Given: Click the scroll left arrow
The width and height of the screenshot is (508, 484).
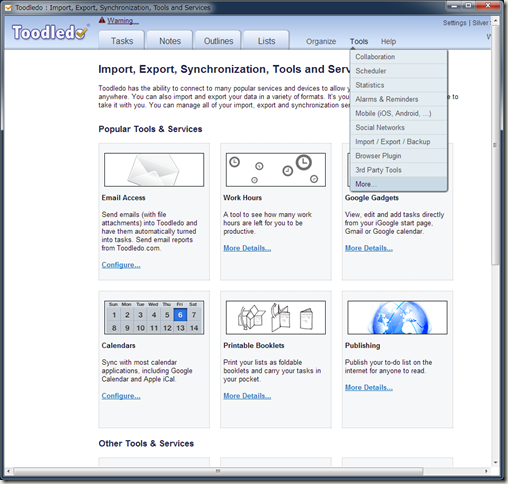Looking at the screenshot, I should pos(9,471).
